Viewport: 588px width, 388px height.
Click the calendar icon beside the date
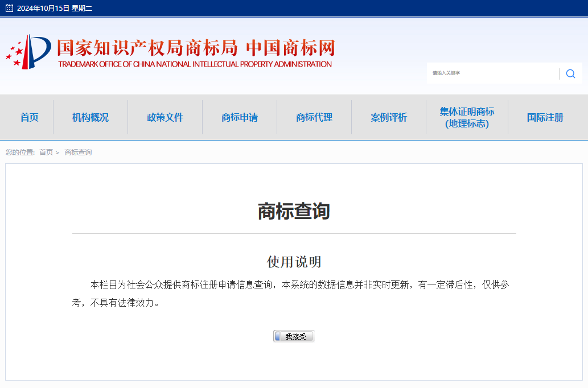tap(9, 8)
